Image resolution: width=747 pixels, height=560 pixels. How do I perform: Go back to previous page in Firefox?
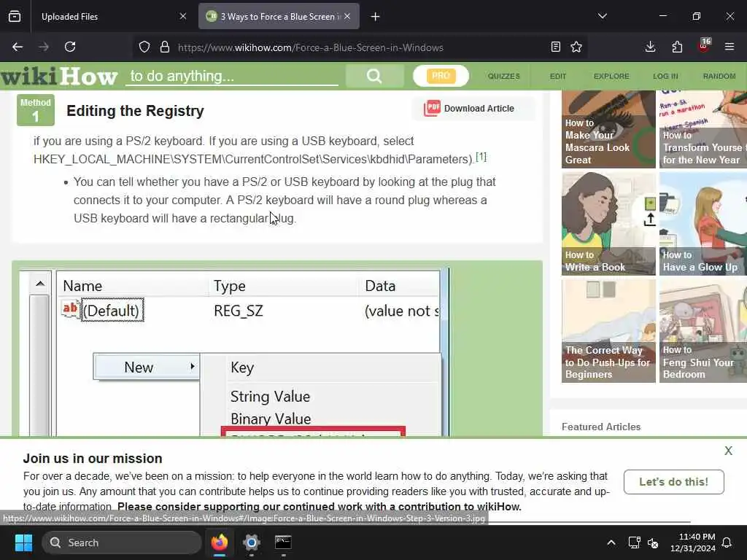[x=18, y=47]
